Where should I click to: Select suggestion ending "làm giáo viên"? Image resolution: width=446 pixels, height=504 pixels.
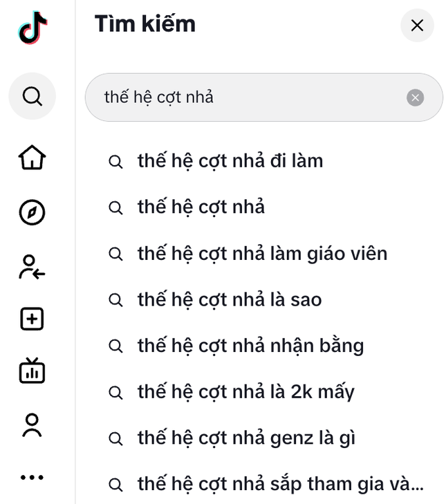click(x=262, y=254)
